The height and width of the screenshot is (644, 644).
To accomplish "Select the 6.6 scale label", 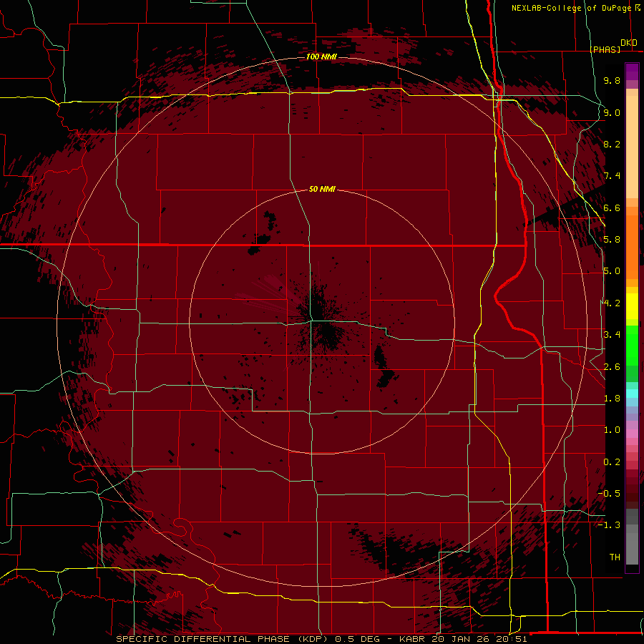I will click(x=612, y=208).
